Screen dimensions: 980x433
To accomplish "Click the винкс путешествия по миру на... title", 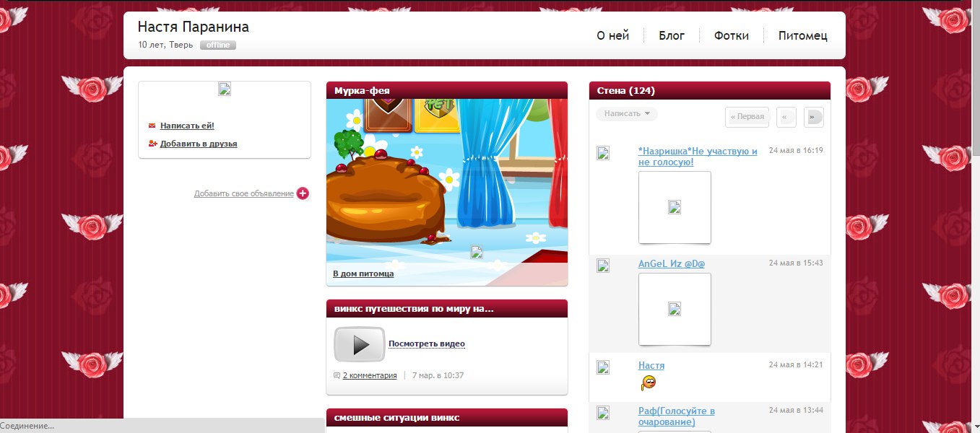I will (x=414, y=309).
